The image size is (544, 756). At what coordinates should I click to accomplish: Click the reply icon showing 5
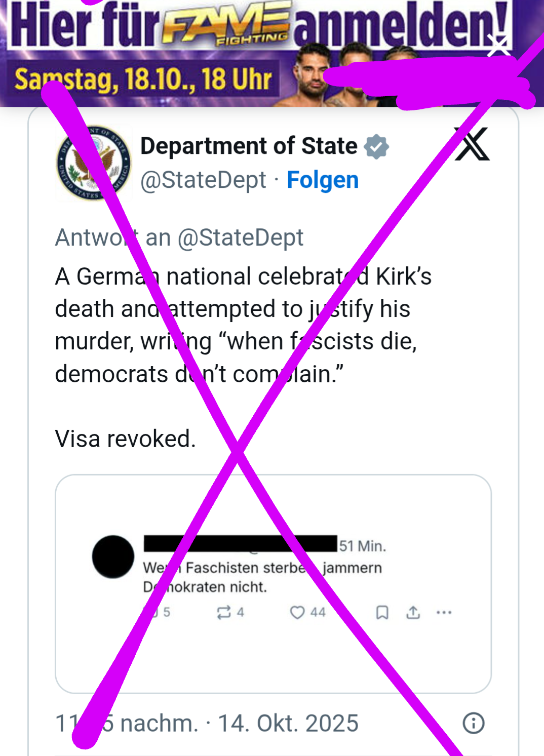152,612
